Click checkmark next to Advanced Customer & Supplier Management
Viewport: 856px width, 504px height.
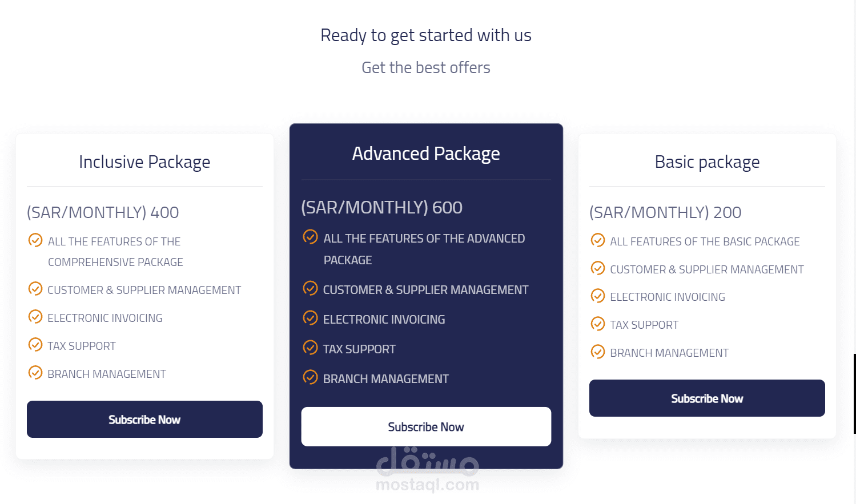pyautogui.click(x=310, y=288)
